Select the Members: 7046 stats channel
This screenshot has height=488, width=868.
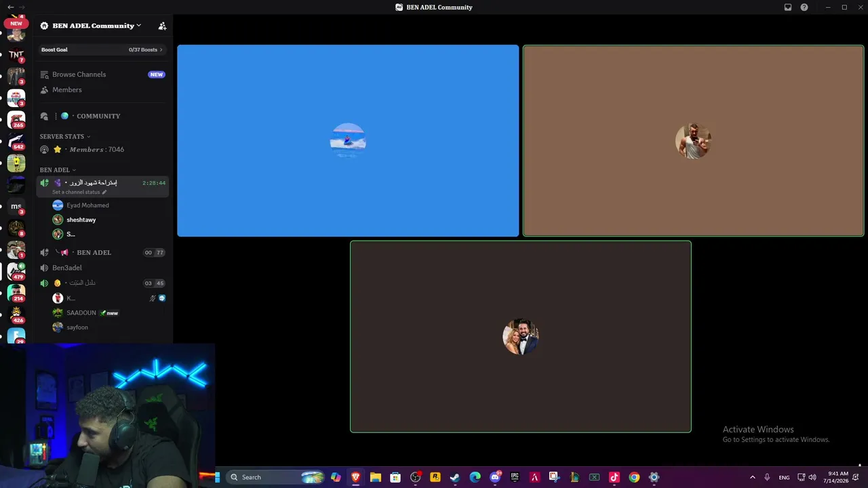click(102, 149)
